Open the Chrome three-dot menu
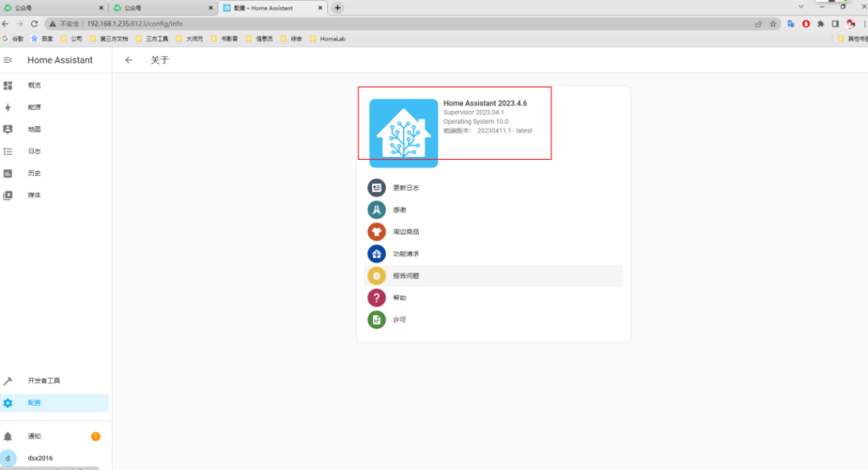 click(864, 24)
